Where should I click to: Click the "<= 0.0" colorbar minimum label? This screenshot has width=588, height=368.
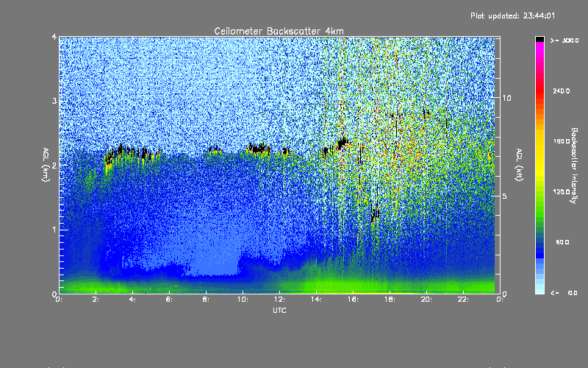coord(564,293)
